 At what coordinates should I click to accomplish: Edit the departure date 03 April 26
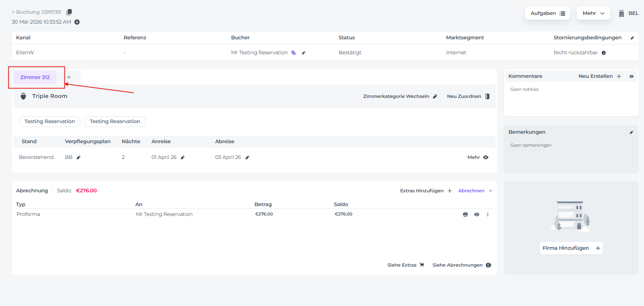247,157
